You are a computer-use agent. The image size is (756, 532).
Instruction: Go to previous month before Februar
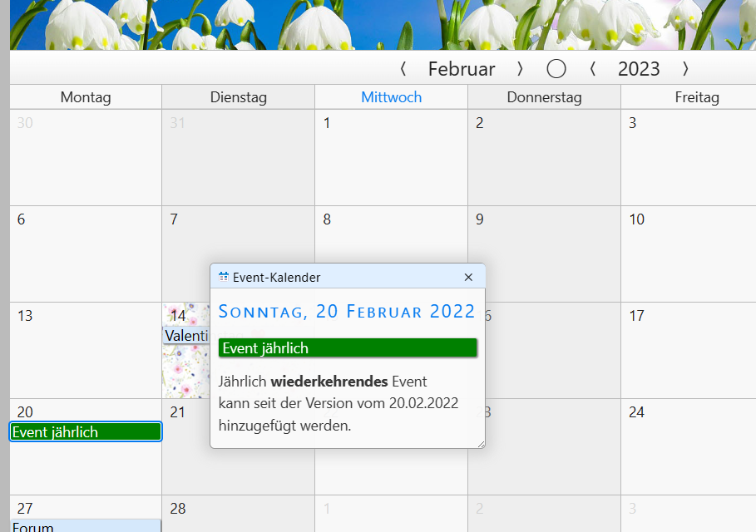403,69
